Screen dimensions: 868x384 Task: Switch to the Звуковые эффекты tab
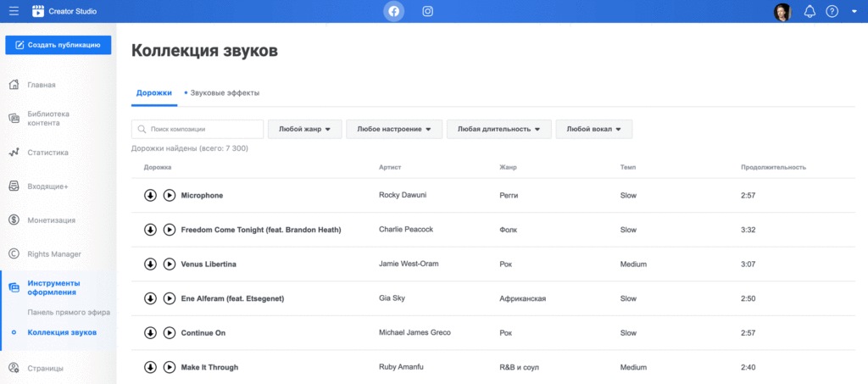coord(225,92)
